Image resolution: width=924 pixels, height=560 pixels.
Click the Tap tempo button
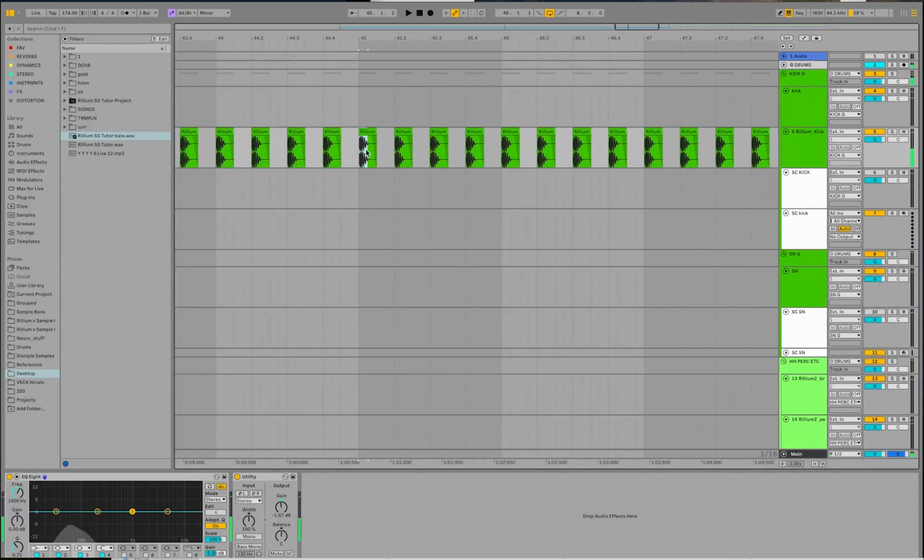coord(53,13)
